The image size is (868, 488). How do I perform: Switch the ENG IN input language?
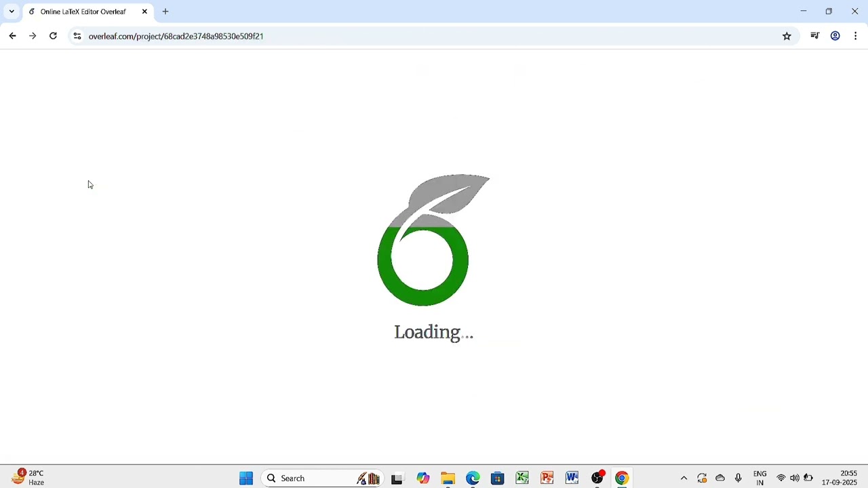point(760,479)
